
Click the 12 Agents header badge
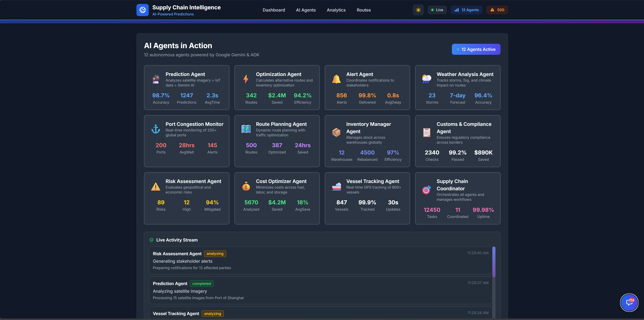coord(466,10)
